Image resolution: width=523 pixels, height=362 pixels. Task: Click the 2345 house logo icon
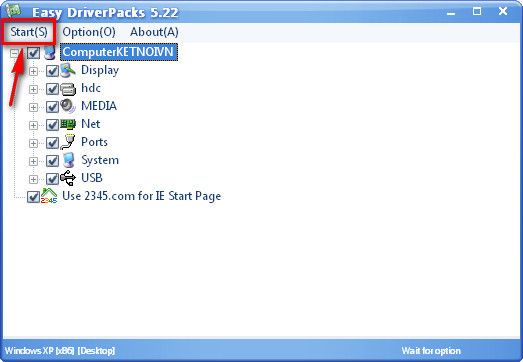(49, 196)
